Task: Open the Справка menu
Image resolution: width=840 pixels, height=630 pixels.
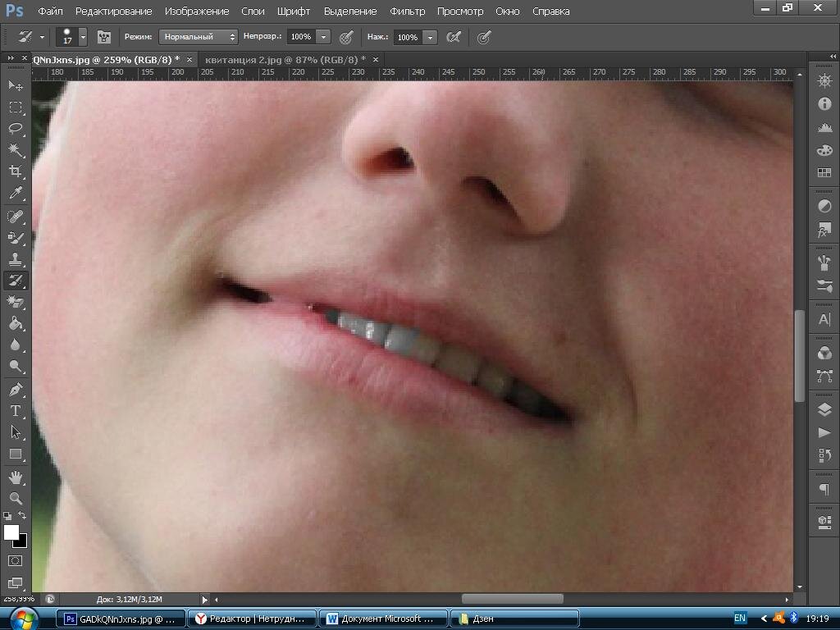Action: pos(550,11)
